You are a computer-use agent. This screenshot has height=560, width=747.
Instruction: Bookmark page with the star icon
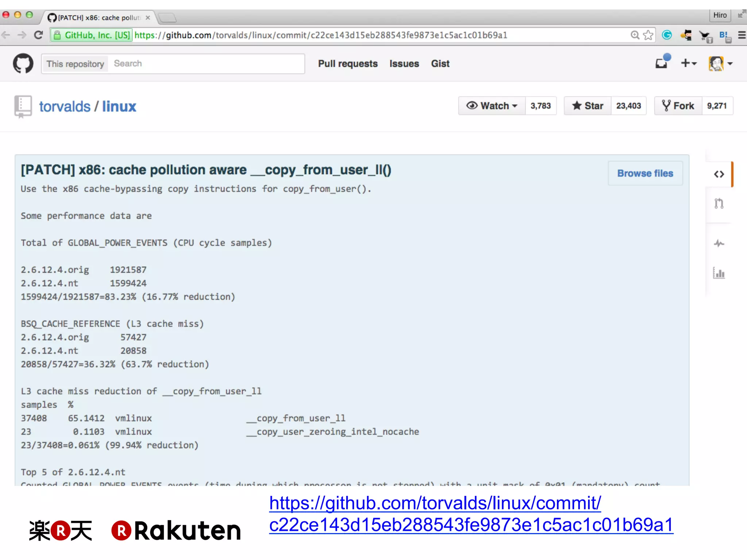648,35
